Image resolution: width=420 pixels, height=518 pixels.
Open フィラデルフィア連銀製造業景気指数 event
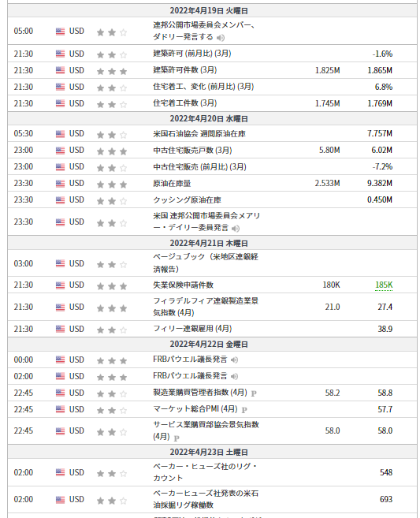pyautogui.click(x=206, y=307)
